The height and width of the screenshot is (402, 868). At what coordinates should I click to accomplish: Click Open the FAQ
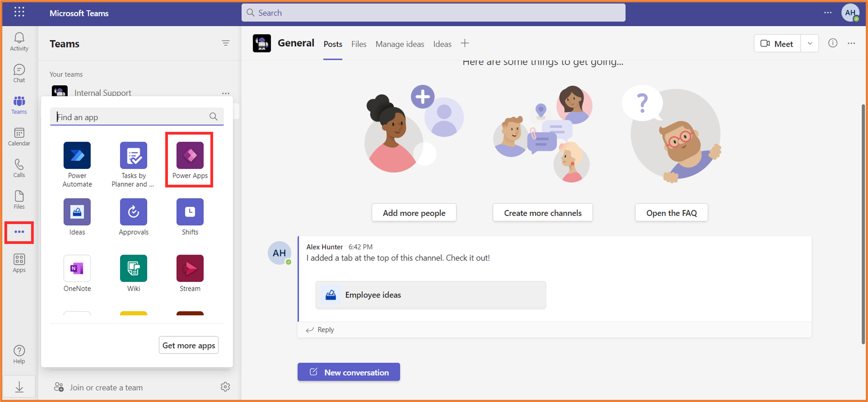671,212
